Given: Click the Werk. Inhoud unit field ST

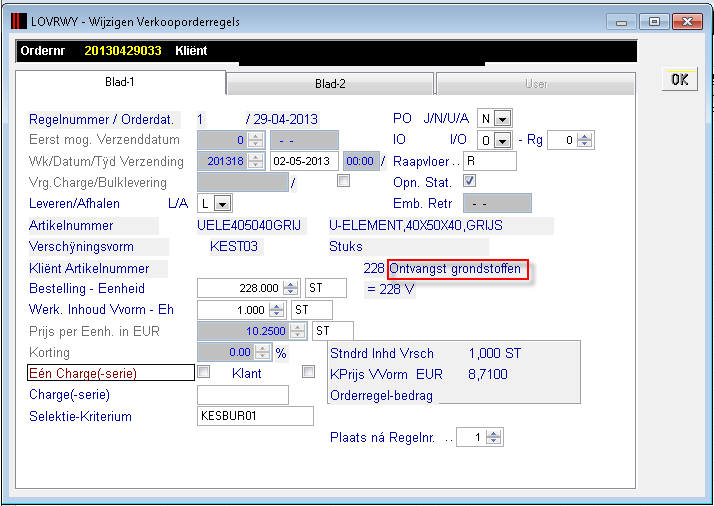Looking at the screenshot, I should (x=312, y=310).
